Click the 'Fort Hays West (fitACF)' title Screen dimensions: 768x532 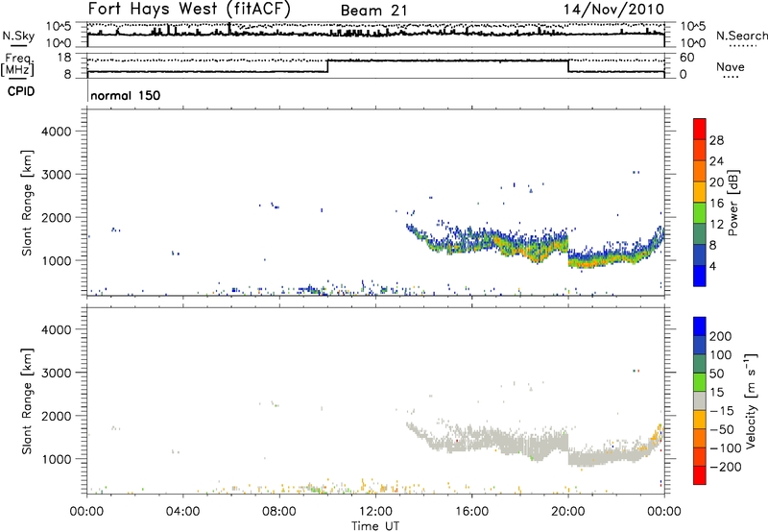coord(189,10)
